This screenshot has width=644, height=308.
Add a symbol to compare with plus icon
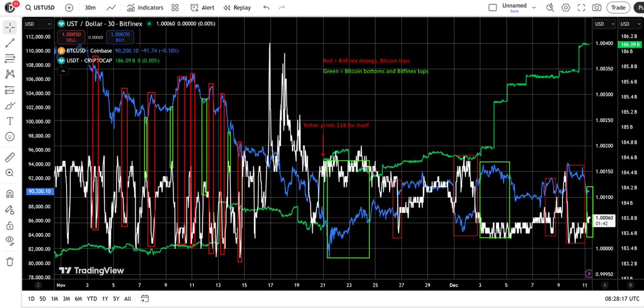[x=69, y=8]
